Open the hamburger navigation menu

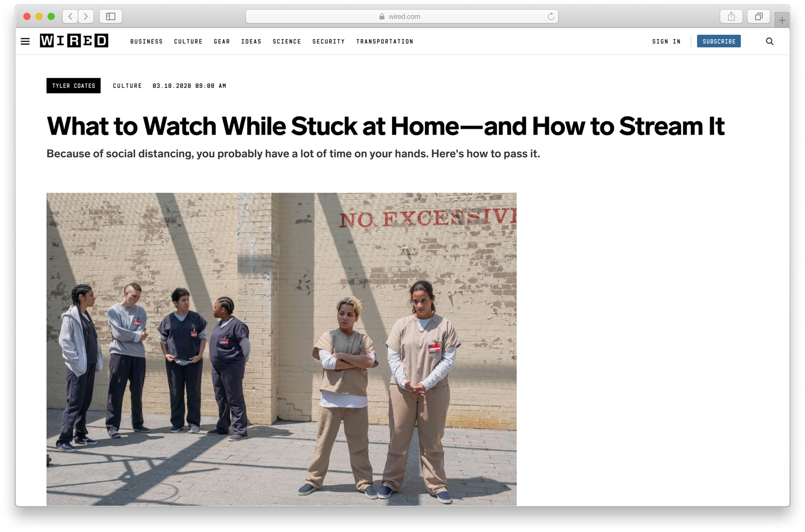pos(25,42)
